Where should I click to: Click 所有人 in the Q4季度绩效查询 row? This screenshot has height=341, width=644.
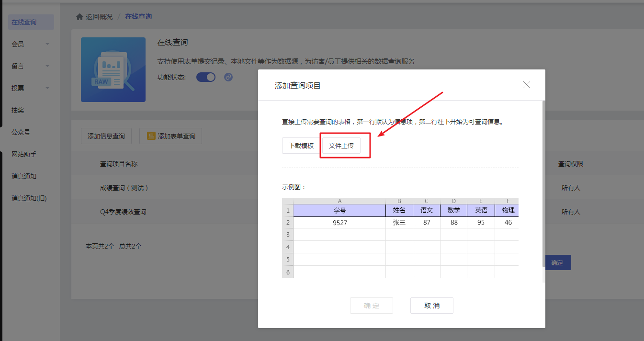pos(571,212)
